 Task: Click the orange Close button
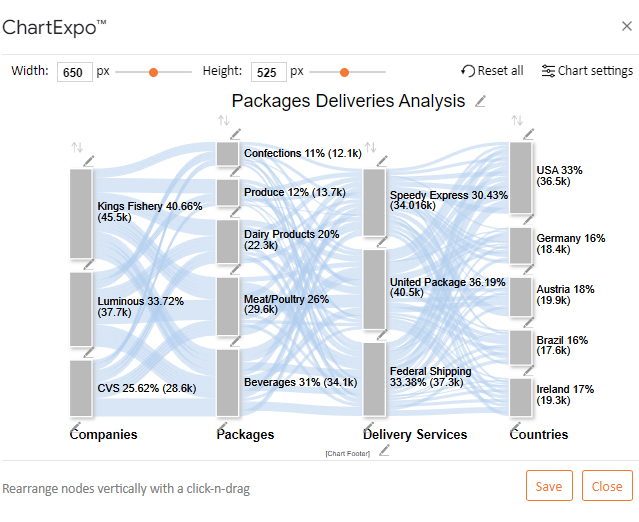point(607,486)
